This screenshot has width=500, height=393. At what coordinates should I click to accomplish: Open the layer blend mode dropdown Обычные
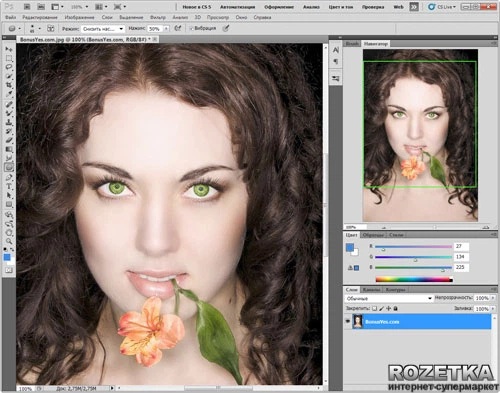389,298
